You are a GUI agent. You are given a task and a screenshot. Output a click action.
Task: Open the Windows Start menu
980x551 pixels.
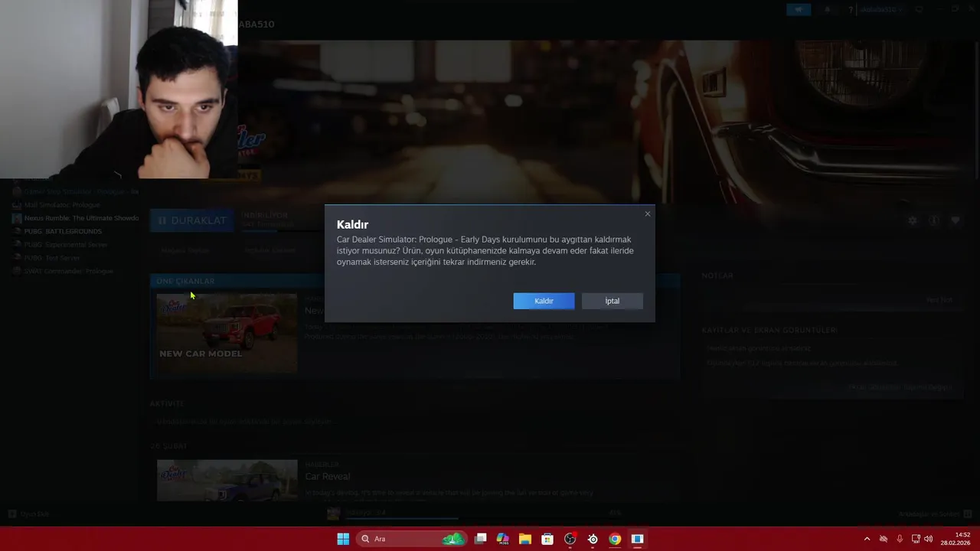point(343,539)
